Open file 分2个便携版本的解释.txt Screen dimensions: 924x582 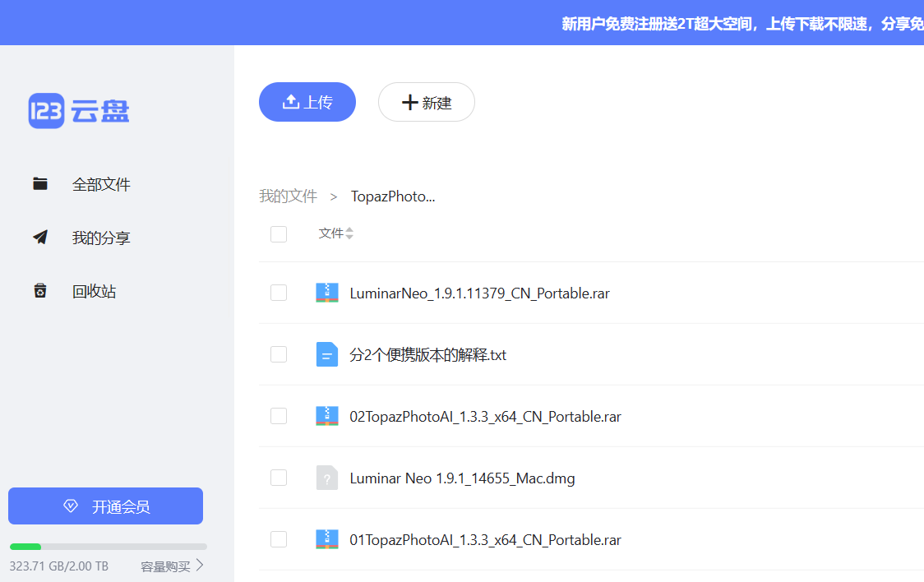point(427,354)
